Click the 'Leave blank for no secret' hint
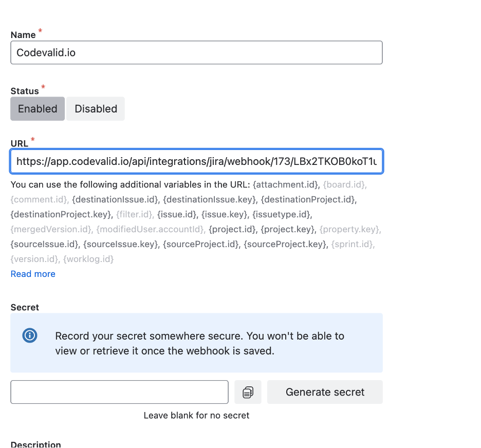The height and width of the screenshot is (448, 481). [196, 416]
